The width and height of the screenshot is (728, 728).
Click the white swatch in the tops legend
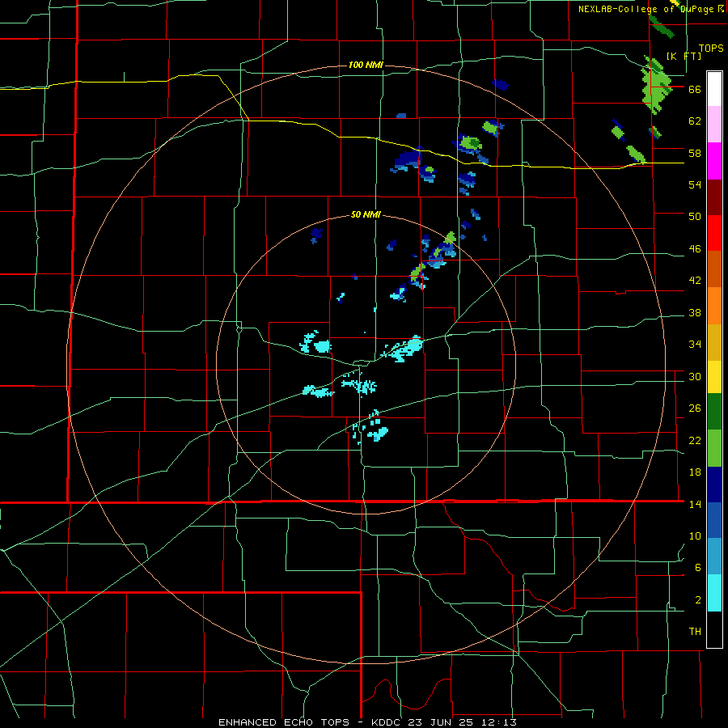pyautogui.click(x=714, y=89)
